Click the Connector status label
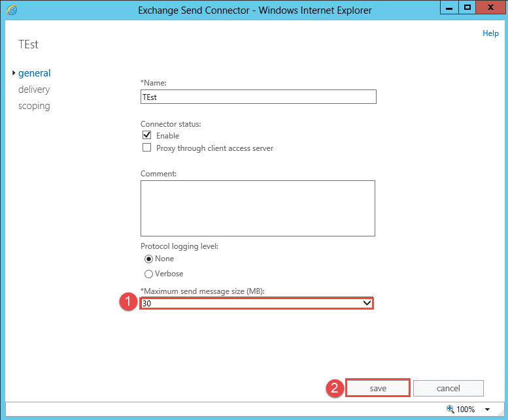The height and width of the screenshot is (420, 508). point(171,124)
